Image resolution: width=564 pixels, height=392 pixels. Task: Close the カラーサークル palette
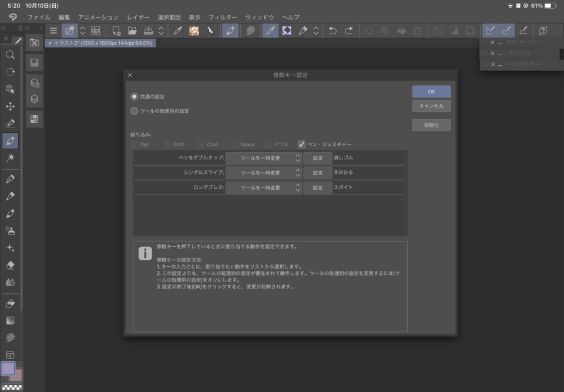coord(492,42)
